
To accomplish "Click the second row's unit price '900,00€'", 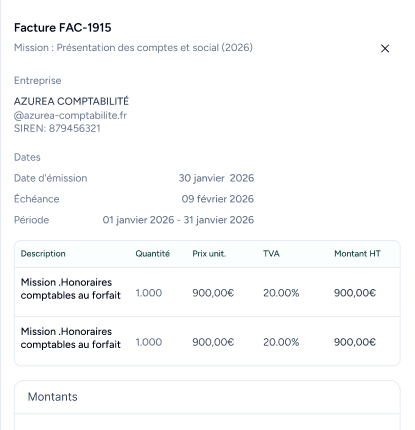I will [213, 342].
